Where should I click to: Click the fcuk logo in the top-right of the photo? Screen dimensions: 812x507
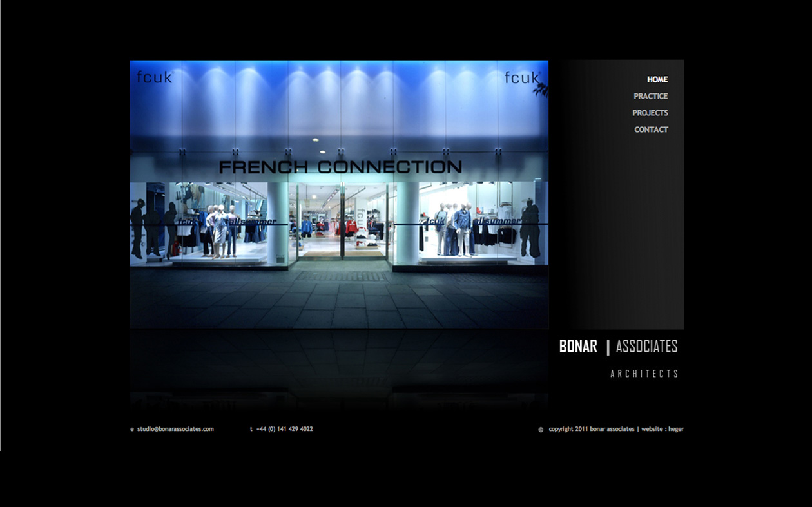tap(521, 77)
